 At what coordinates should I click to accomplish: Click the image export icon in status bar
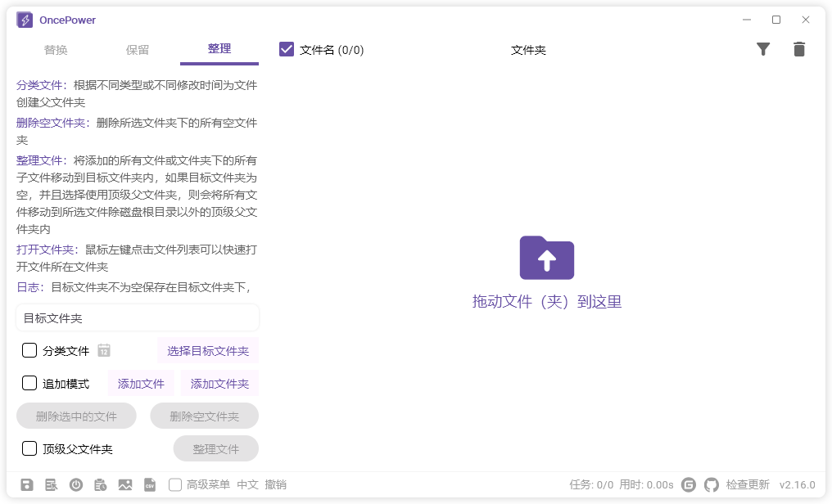(125, 484)
